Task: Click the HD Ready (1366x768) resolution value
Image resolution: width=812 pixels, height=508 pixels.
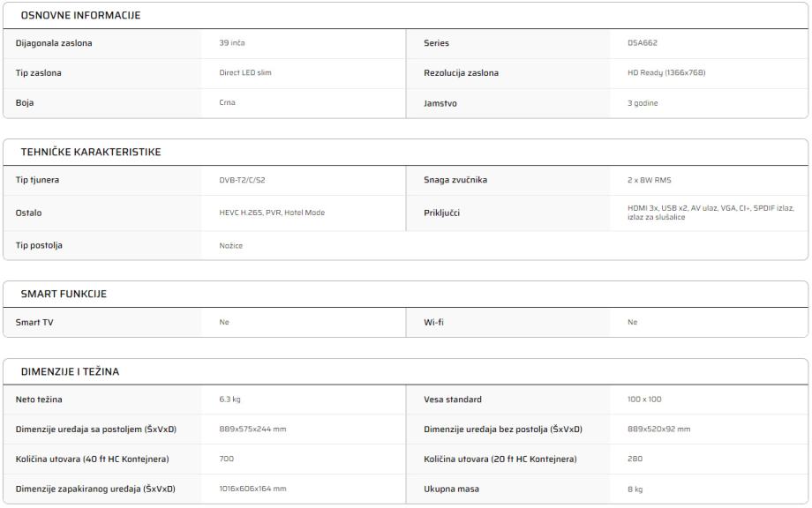Action: (660, 73)
